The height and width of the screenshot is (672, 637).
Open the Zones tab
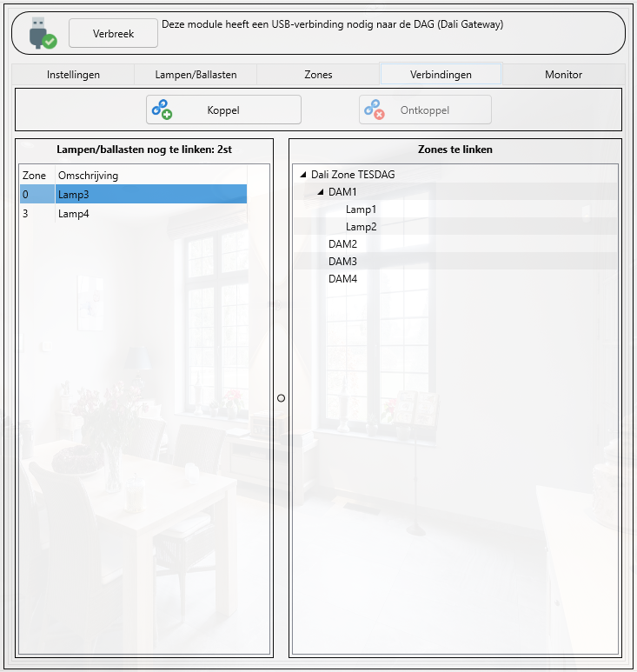318,75
